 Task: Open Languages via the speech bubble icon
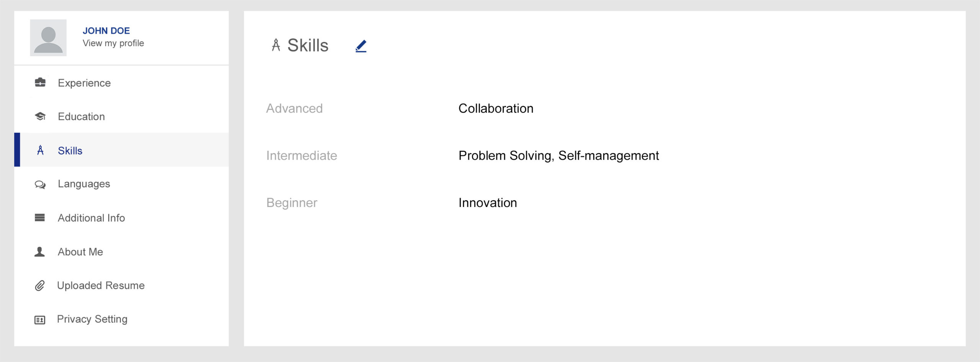click(39, 183)
